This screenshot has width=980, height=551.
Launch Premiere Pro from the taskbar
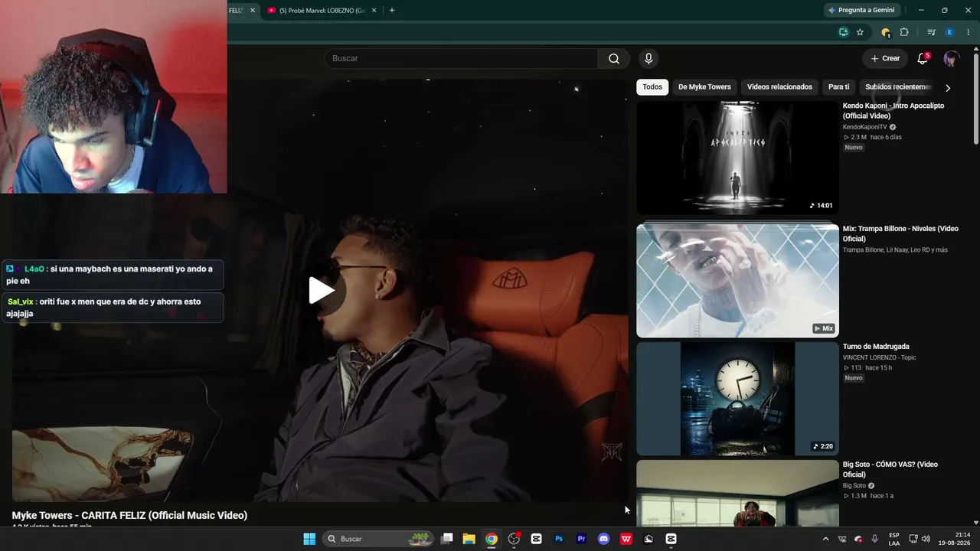[581, 539]
